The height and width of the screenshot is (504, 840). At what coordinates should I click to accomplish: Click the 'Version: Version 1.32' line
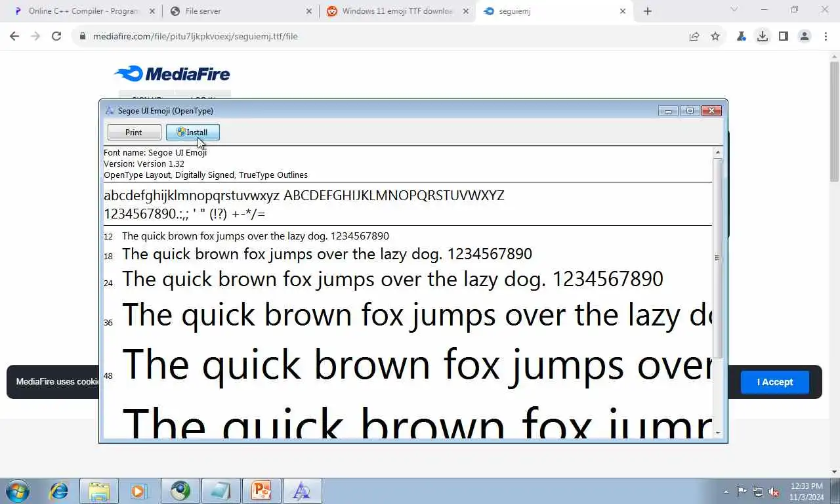(x=144, y=163)
